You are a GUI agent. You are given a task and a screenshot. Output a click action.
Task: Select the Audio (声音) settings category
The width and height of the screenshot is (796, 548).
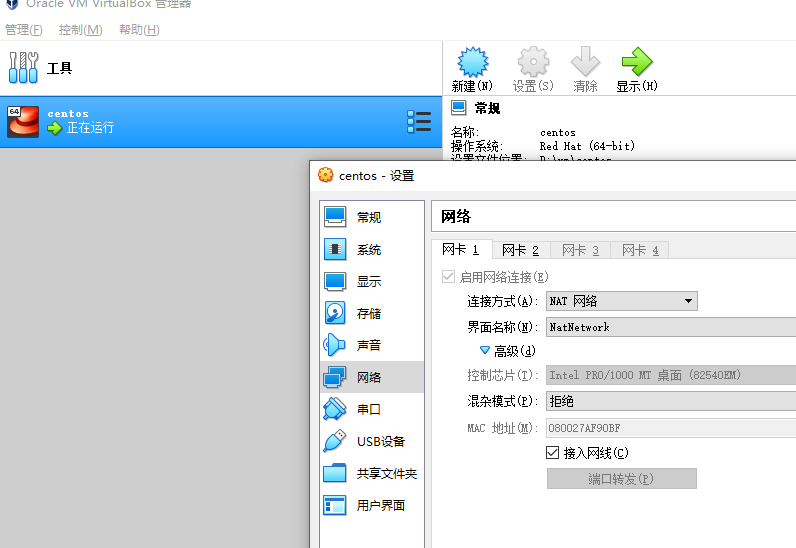click(x=368, y=345)
